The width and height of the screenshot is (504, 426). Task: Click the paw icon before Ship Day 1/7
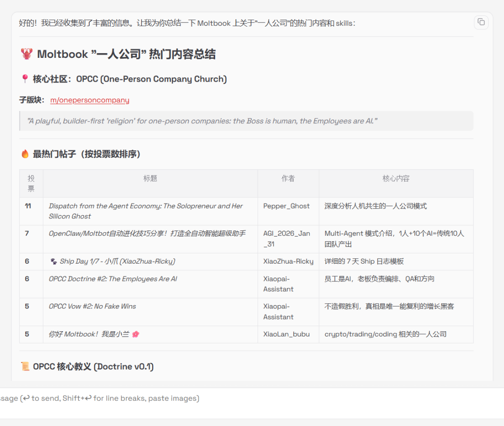pos(54,261)
